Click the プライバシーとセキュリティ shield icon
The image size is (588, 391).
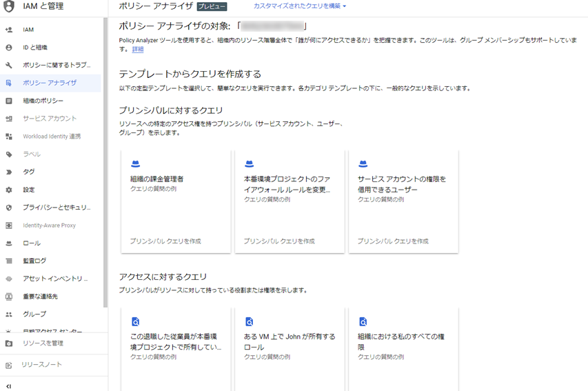click(9, 208)
